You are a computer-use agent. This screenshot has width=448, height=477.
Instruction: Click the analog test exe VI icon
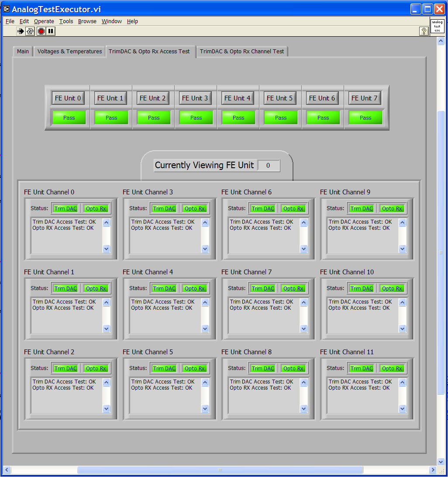pos(437,26)
